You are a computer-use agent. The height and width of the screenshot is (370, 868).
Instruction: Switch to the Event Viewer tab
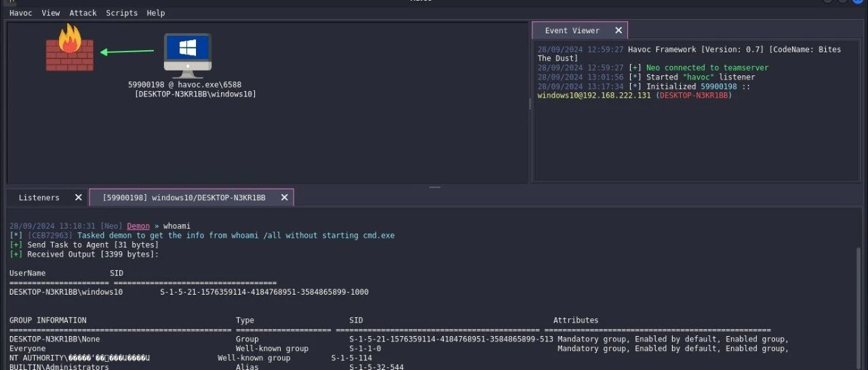pyautogui.click(x=572, y=31)
